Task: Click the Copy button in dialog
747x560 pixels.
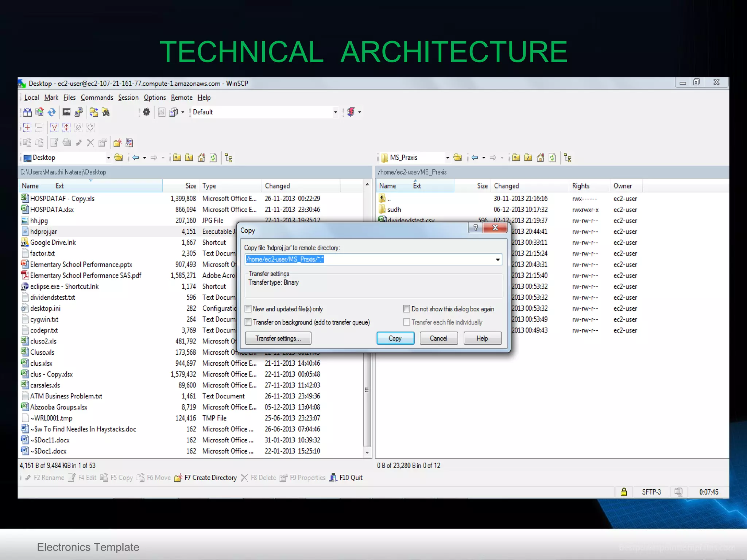Action: coord(395,338)
